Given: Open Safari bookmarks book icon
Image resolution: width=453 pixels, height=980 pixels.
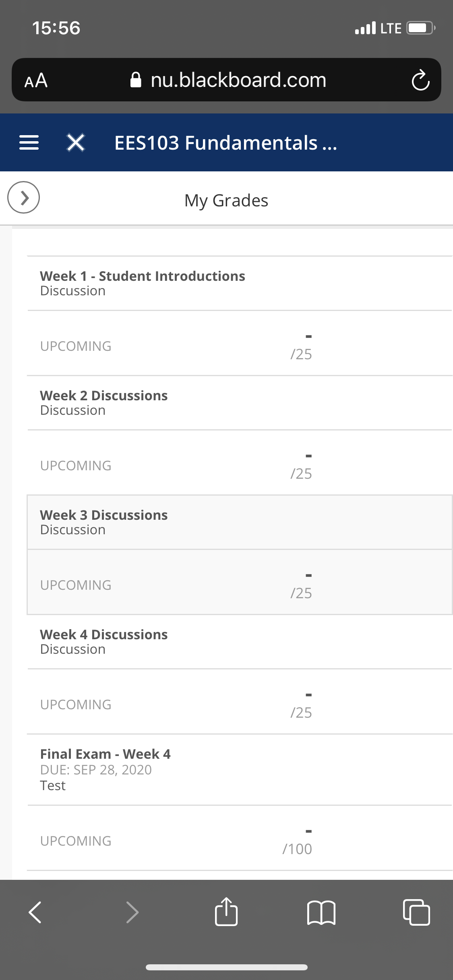Looking at the screenshot, I should (x=321, y=912).
